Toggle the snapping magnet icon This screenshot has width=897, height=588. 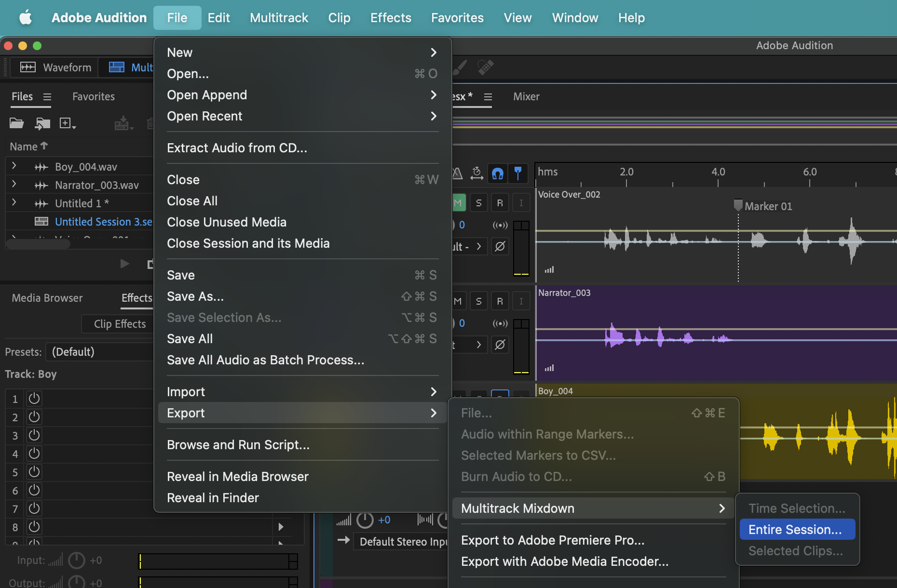click(x=498, y=173)
